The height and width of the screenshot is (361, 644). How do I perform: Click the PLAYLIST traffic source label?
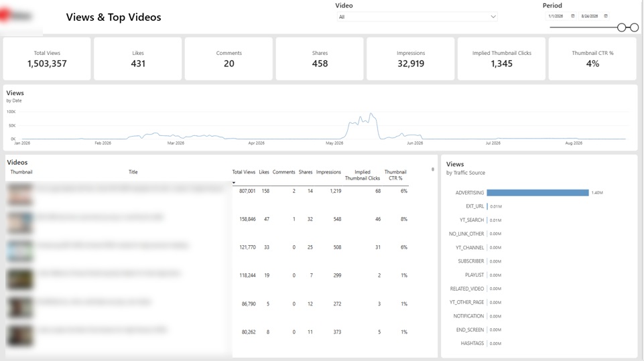point(474,275)
